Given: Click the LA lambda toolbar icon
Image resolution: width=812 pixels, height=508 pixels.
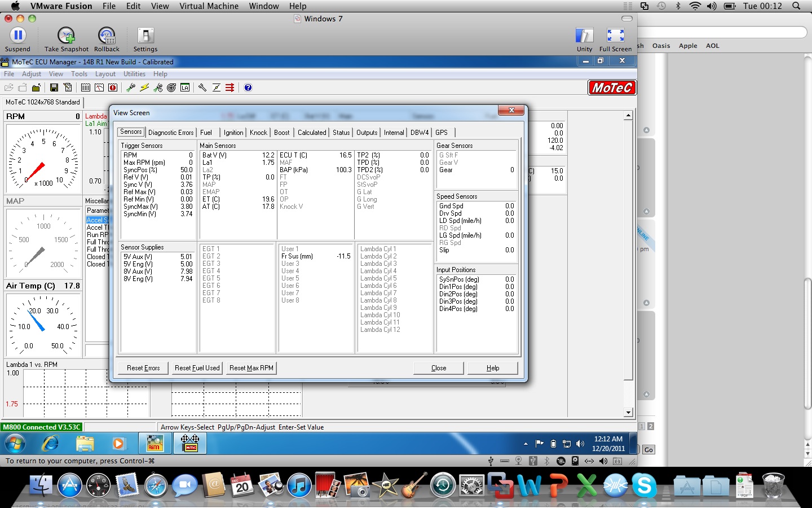Looking at the screenshot, I should 186,87.
